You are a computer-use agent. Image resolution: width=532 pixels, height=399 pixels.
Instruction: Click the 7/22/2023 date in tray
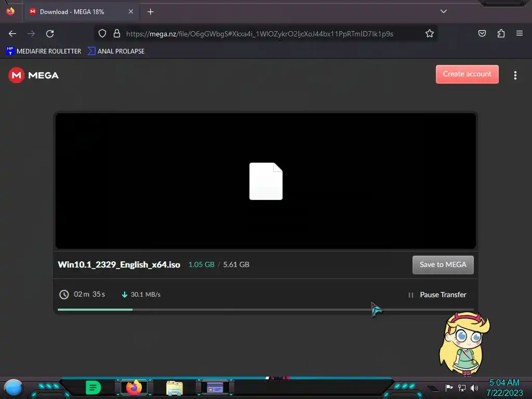click(x=504, y=393)
